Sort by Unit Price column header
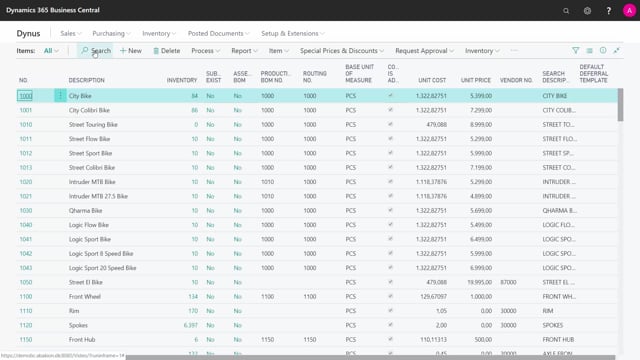The width and height of the screenshot is (640, 360). 476,80
